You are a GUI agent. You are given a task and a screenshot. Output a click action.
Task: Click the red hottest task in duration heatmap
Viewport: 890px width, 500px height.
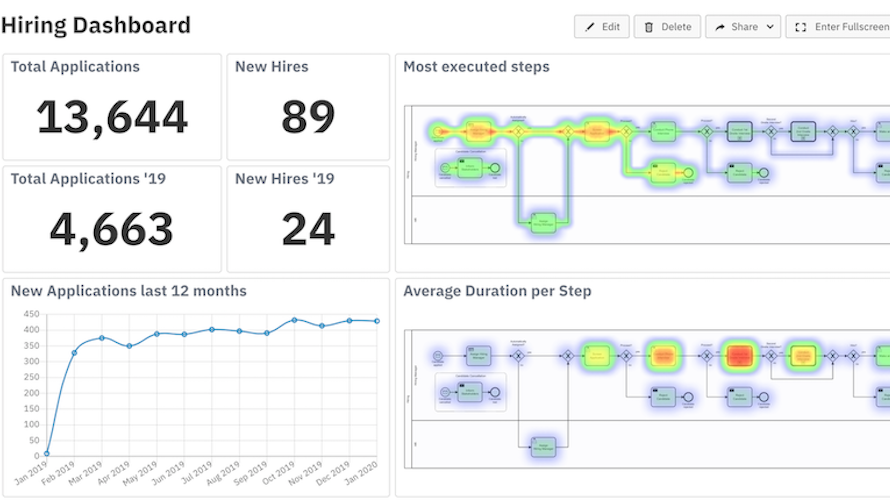pyautogui.click(x=740, y=356)
